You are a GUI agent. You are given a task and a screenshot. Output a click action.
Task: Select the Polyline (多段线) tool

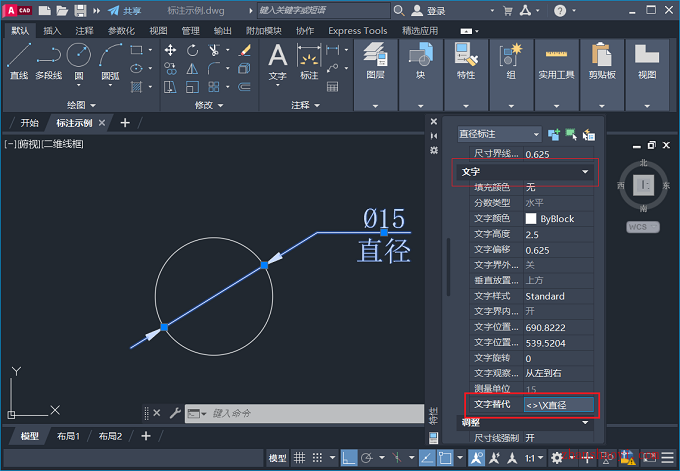coord(49,61)
